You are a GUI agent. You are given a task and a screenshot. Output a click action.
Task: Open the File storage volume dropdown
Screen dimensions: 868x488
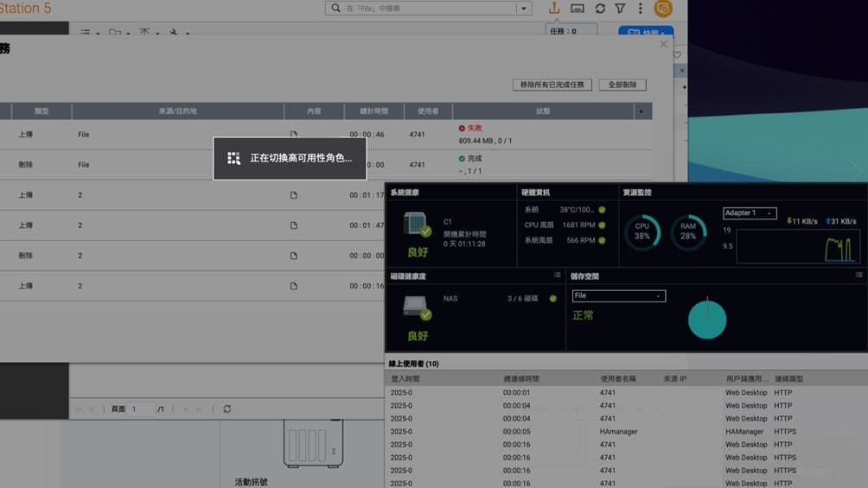[619, 296]
